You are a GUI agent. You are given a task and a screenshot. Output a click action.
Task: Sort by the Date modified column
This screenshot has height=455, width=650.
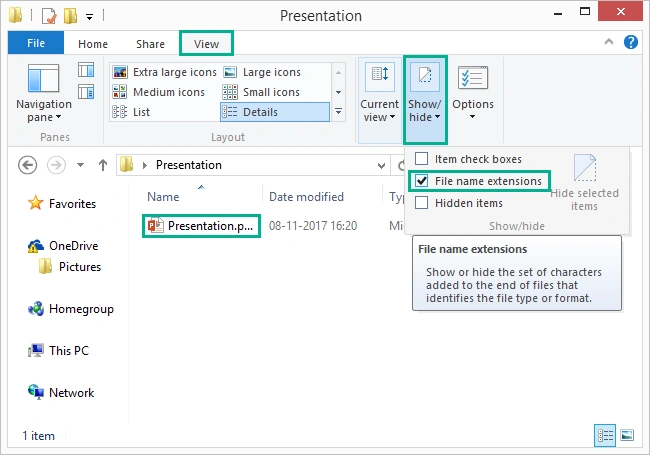tap(306, 197)
